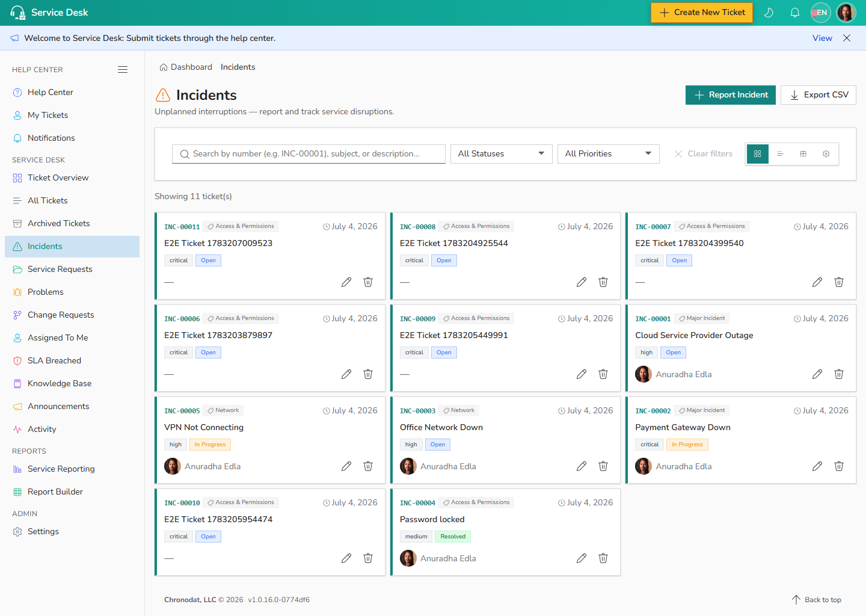
Task: Open the All Statuses dropdown
Action: [502, 154]
